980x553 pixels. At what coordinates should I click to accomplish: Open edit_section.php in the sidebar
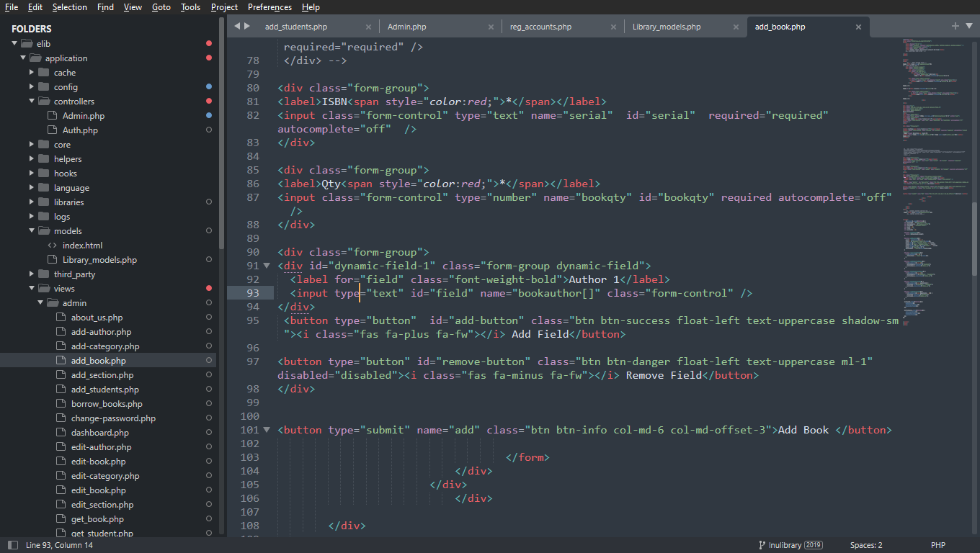tap(102, 504)
